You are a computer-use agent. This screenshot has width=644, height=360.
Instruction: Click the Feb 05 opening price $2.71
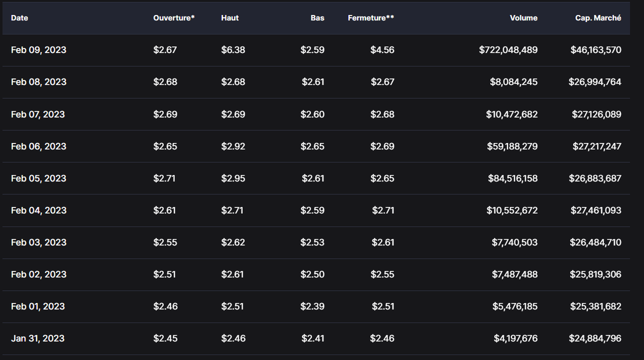[165, 178]
